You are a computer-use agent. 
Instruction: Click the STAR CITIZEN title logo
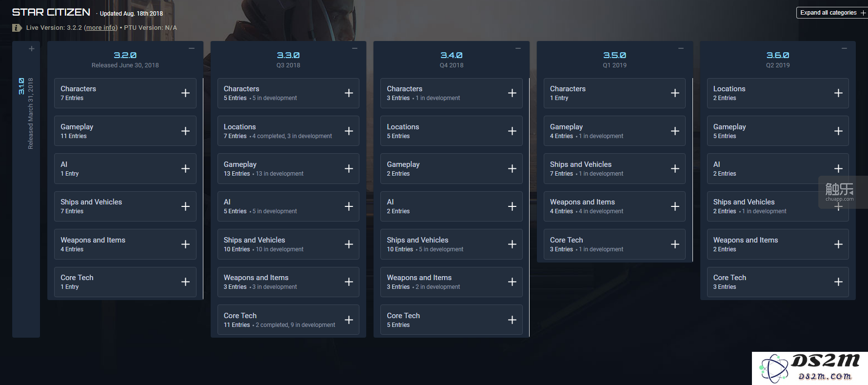tap(51, 12)
